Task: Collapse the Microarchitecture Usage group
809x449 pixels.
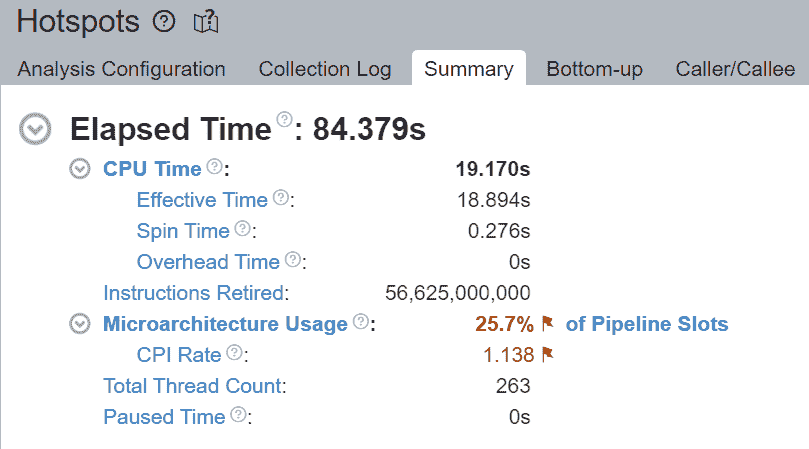Action: point(79,324)
